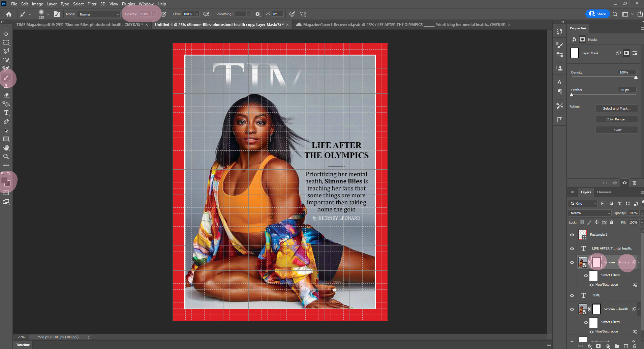Select the Eyedropper tool

pos(6,69)
